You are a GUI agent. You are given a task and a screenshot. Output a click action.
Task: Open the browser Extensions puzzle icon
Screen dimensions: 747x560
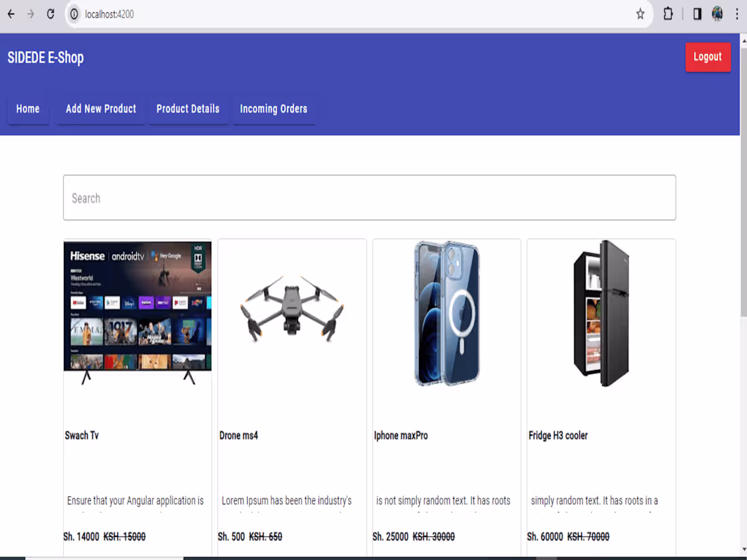668,14
